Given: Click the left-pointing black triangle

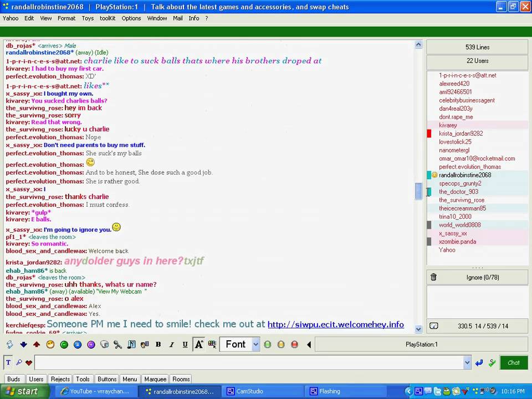Looking at the screenshot, I should (309, 345).
